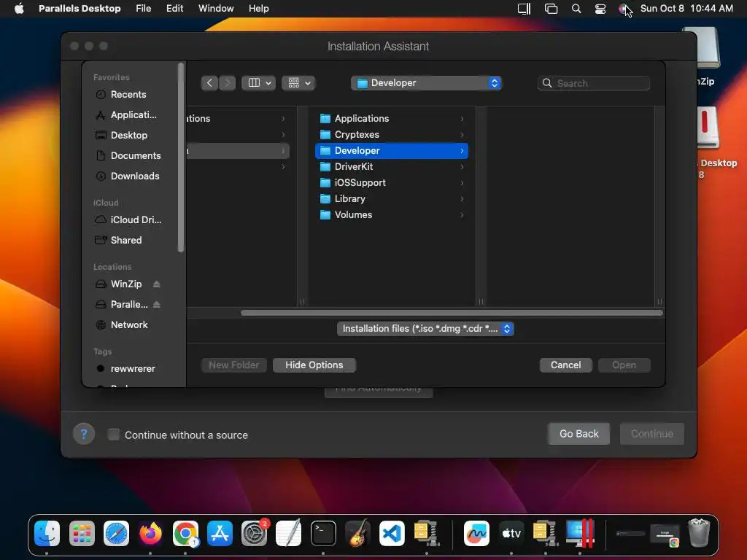The width and height of the screenshot is (747, 560).
Task: Open the Help menu
Action: tap(259, 9)
